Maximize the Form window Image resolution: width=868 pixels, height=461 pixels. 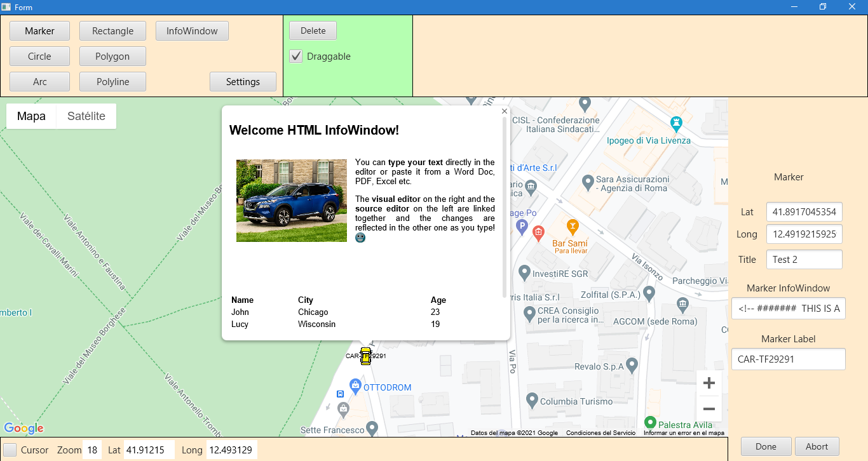823,7
